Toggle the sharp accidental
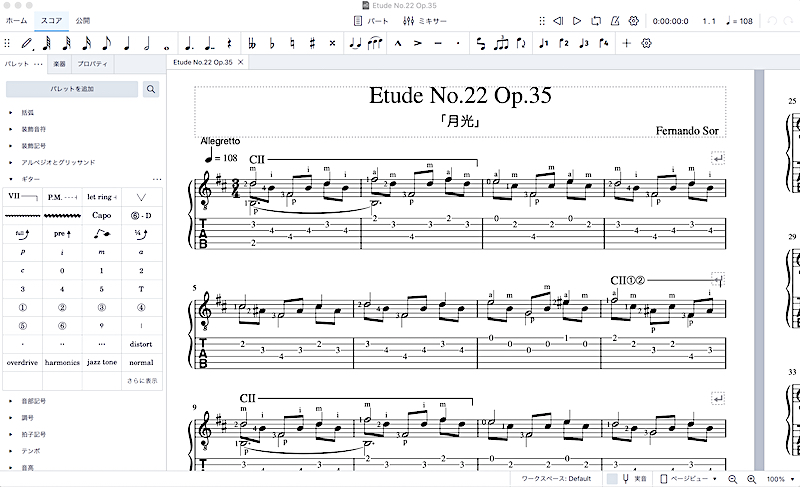This screenshot has width=800, height=487. coord(312,44)
